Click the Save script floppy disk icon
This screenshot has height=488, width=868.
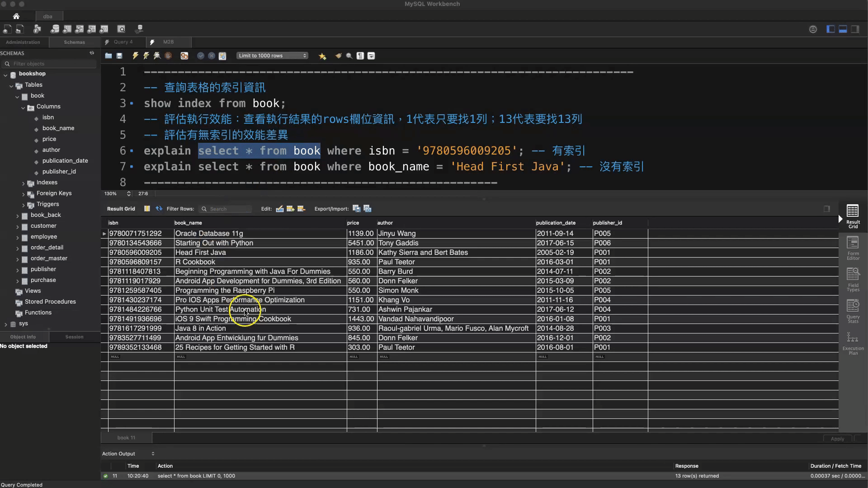119,56
